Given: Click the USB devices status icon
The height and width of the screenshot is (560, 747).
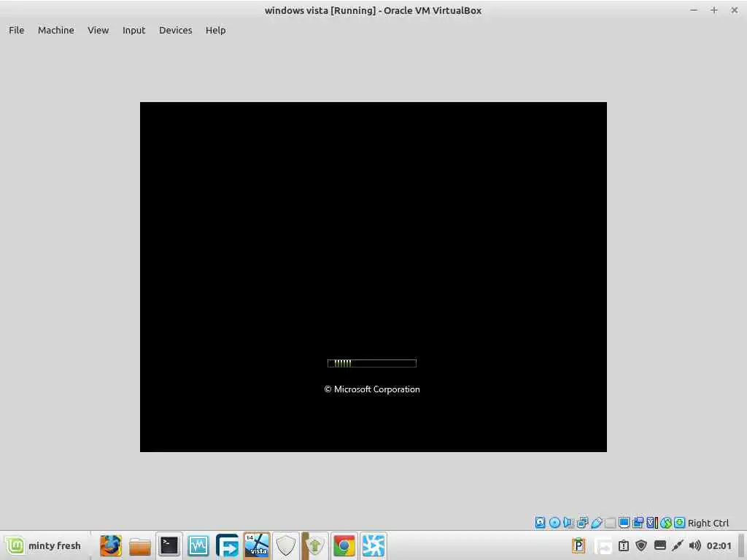Looking at the screenshot, I should [596, 522].
